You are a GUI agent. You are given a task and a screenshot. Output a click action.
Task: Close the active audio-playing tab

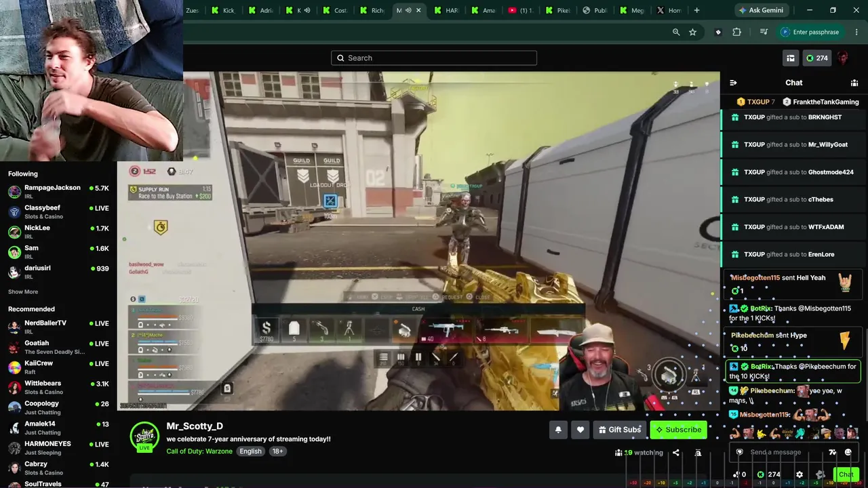click(x=418, y=10)
